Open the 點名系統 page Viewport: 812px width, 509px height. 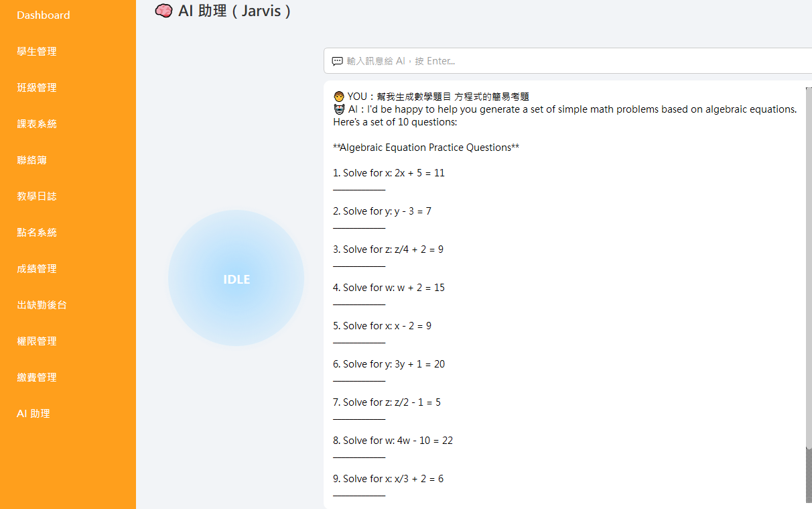pyautogui.click(x=37, y=232)
